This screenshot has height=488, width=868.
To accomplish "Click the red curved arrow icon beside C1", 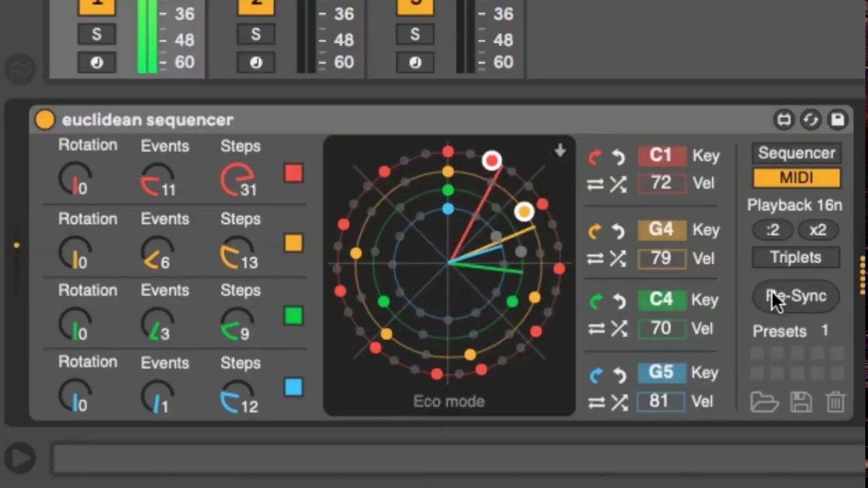I will (x=595, y=157).
